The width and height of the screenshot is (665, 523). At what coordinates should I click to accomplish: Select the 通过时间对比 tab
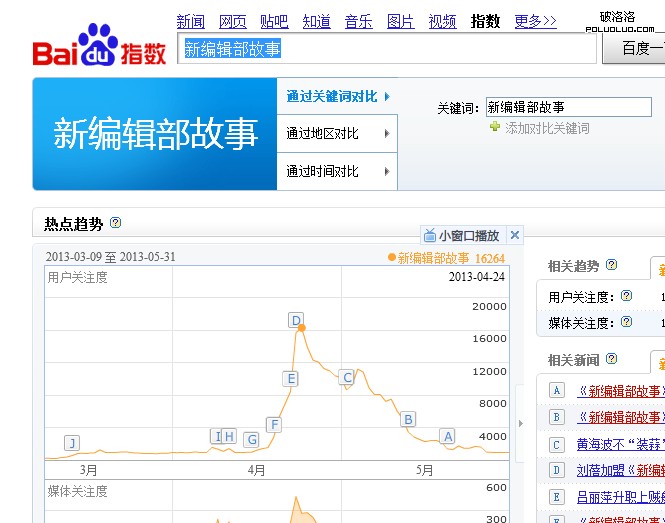(337, 171)
